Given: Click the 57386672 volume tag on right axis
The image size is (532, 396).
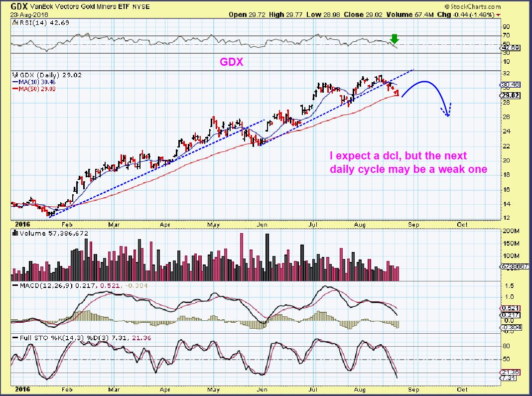Looking at the screenshot, I should point(516,266).
